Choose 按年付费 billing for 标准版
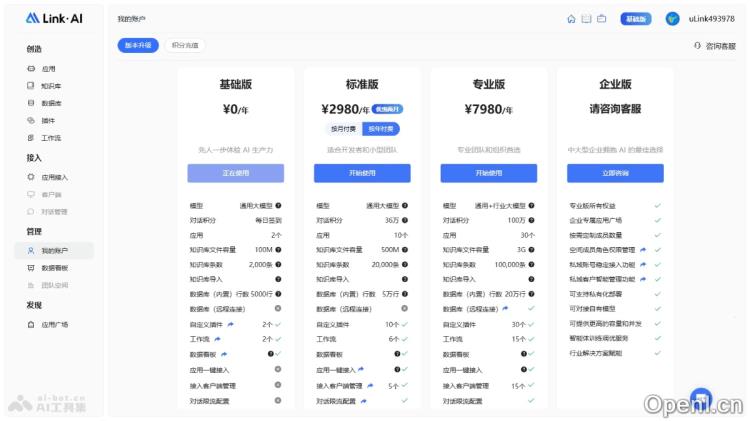This screenshot has width=750, height=421. click(x=381, y=129)
